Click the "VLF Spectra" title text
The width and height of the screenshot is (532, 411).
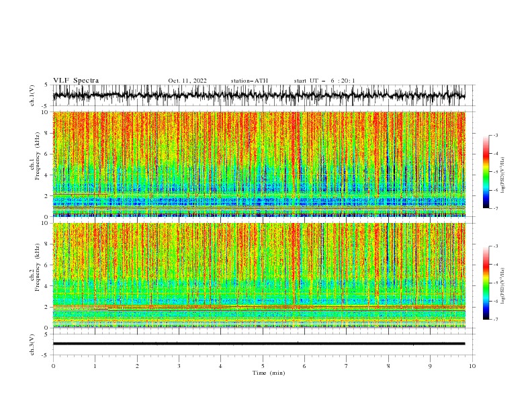pos(76,81)
